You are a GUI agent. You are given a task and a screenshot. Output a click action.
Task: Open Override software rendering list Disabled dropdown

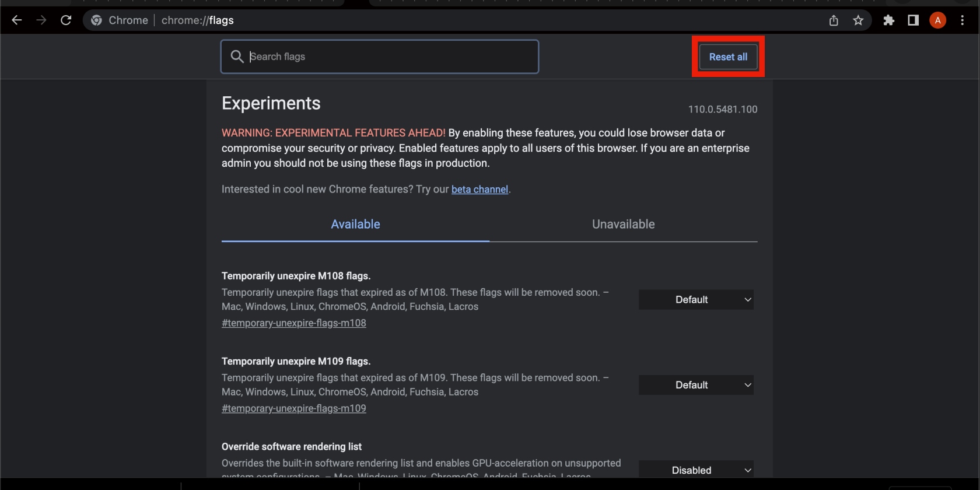tap(696, 470)
